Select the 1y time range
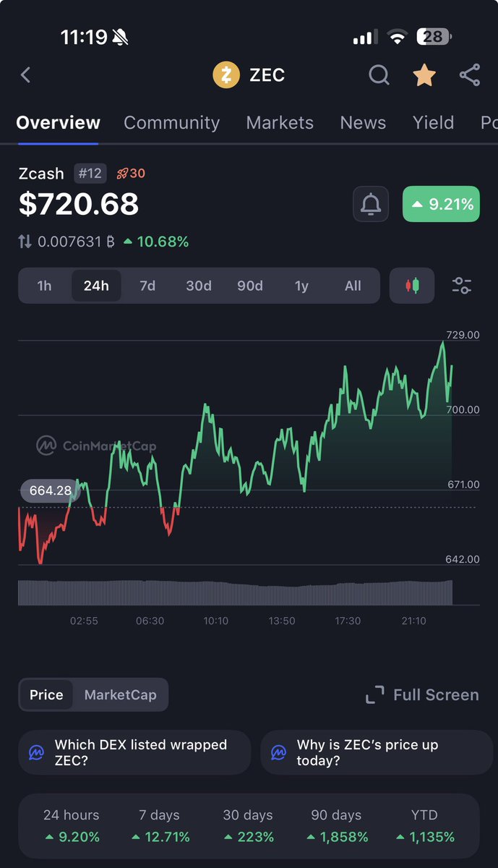 301,286
